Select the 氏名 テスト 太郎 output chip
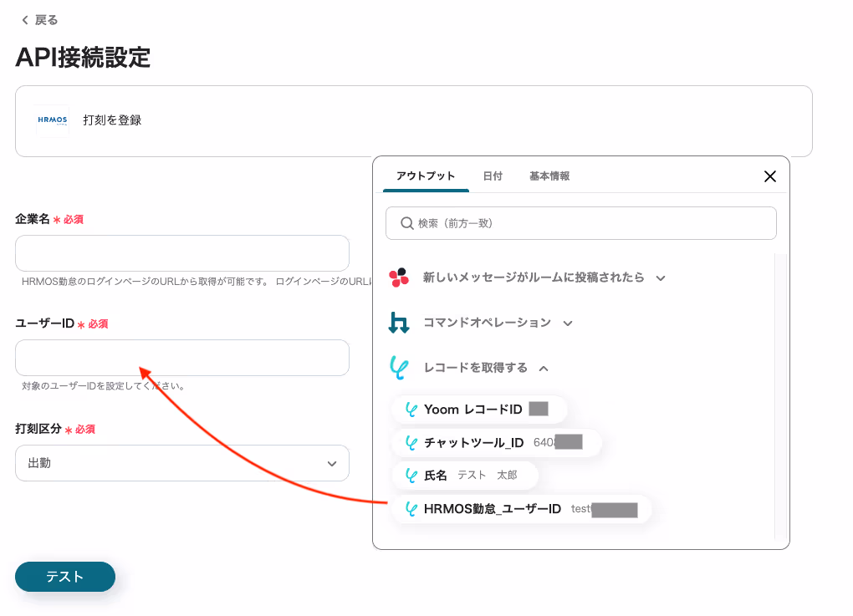The width and height of the screenshot is (853, 616). [465, 476]
